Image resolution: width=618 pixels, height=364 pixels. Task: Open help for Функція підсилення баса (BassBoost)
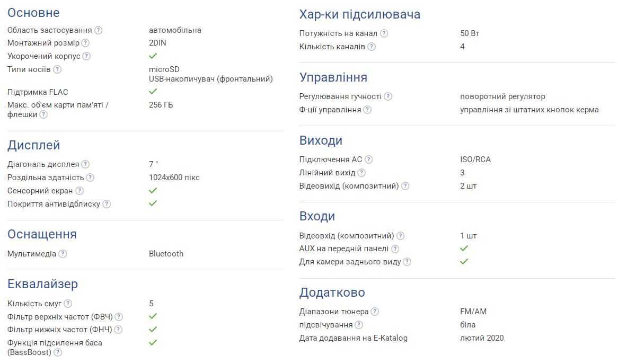pos(58,352)
